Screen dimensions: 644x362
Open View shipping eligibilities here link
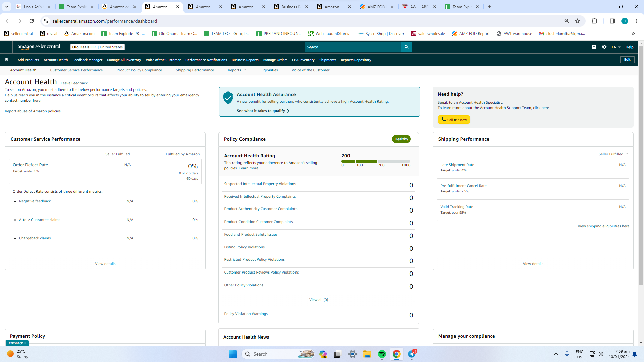[603, 226]
